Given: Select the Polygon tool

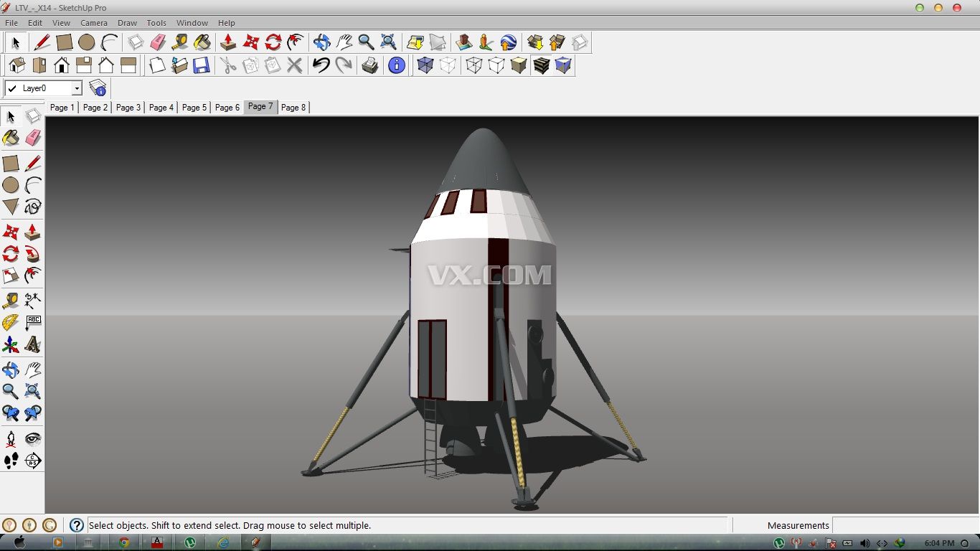Looking at the screenshot, I should (11, 207).
